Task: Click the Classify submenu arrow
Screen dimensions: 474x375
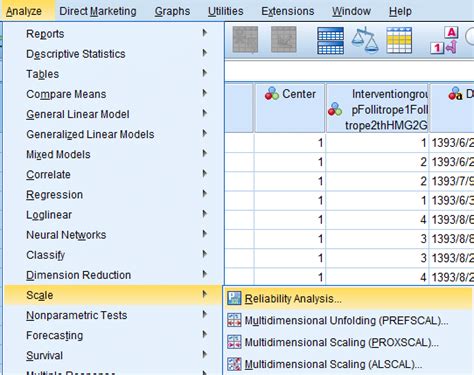Action: pyautogui.click(x=205, y=254)
